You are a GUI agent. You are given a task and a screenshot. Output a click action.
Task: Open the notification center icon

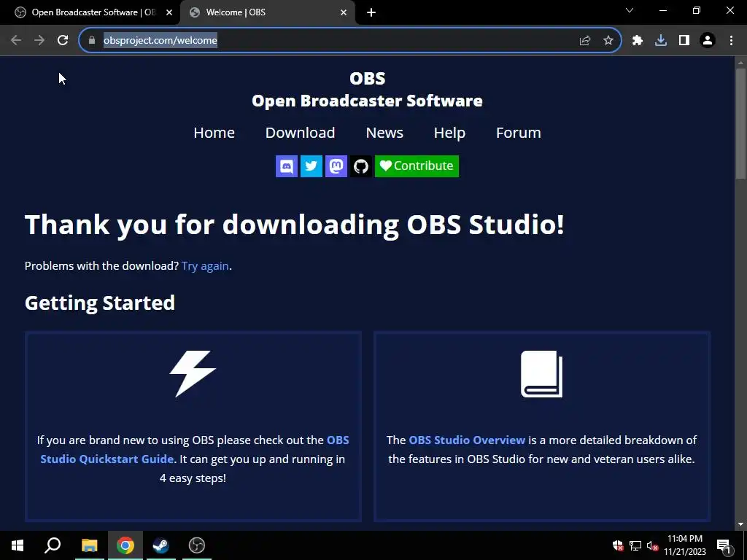pyautogui.click(x=724, y=545)
